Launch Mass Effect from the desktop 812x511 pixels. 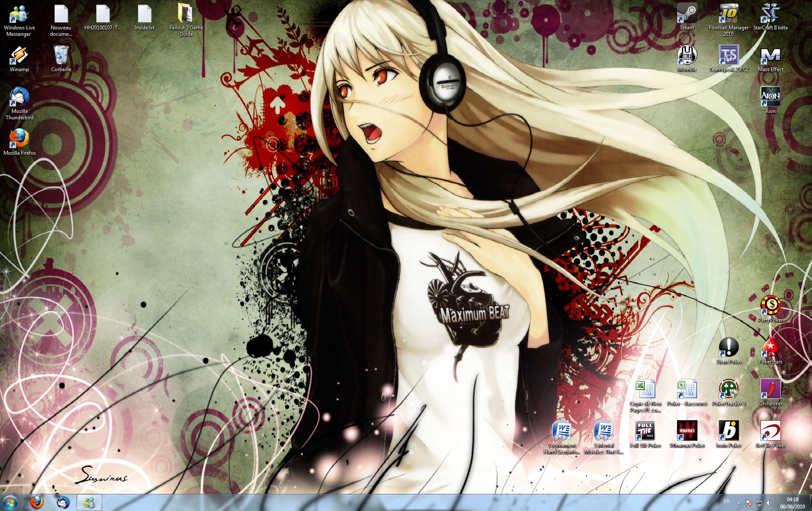coord(770,59)
